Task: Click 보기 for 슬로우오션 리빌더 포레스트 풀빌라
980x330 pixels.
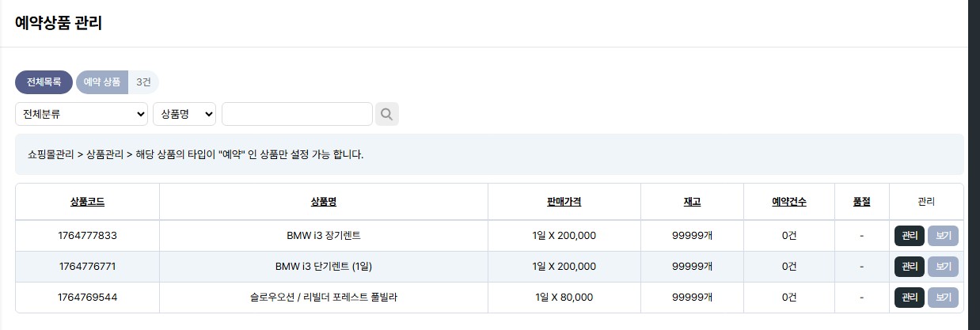Action: (943, 298)
